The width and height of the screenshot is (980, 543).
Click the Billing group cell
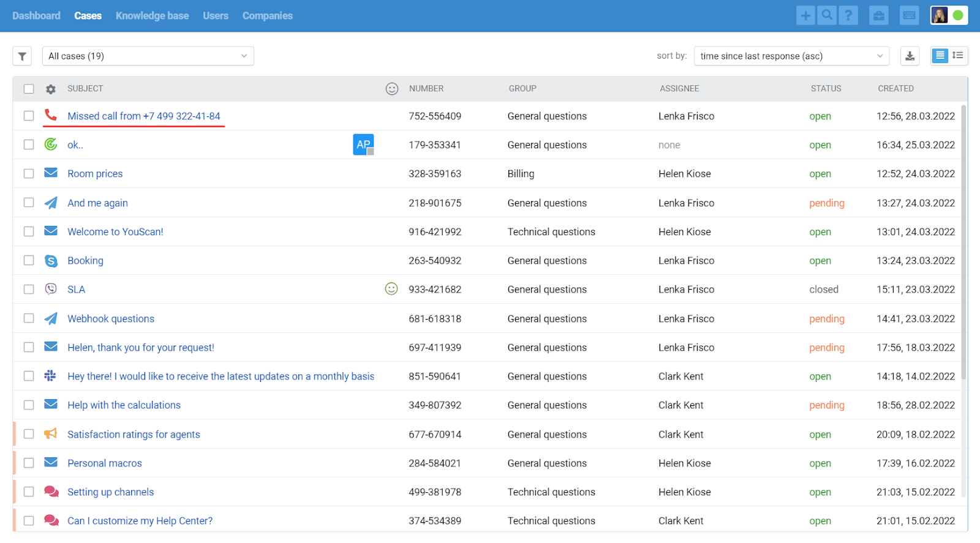coord(521,174)
